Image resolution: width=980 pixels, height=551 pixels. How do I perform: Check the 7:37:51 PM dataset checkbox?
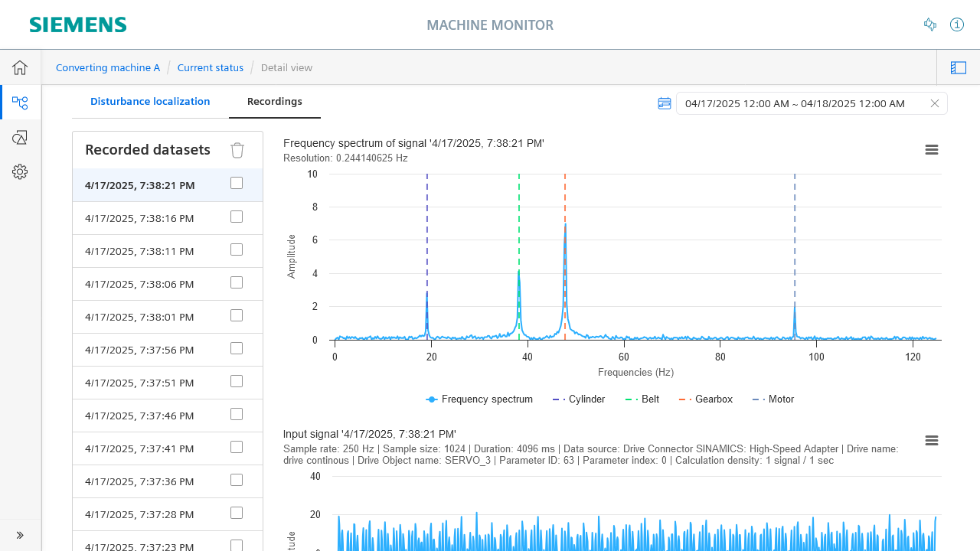pyautogui.click(x=237, y=381)
